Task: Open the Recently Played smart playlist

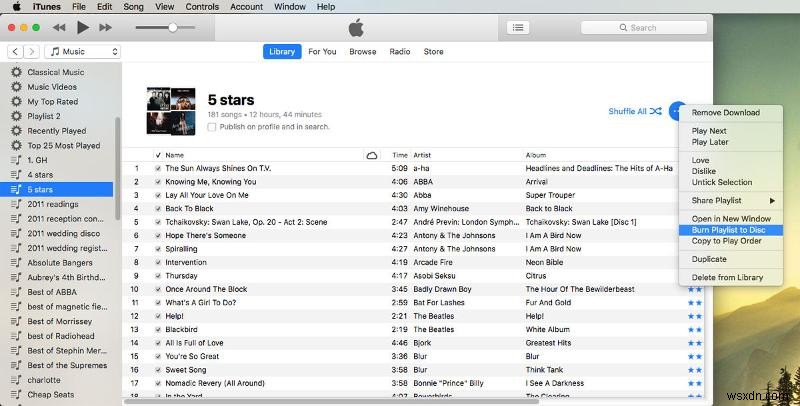Action: click(57, 131)
